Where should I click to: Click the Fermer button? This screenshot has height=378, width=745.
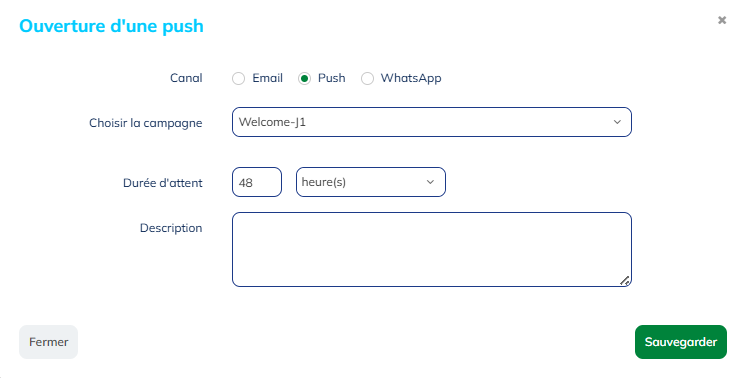[48, 342]
